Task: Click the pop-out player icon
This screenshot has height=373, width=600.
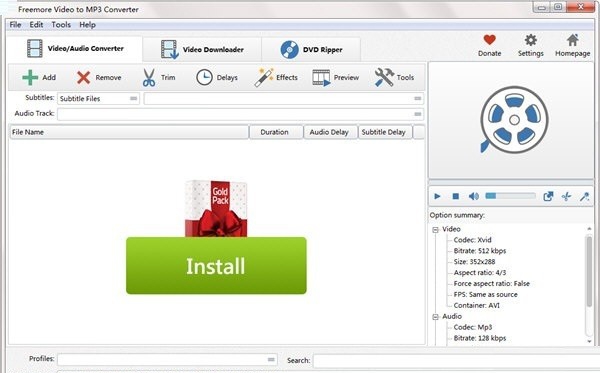Action: 548,196
